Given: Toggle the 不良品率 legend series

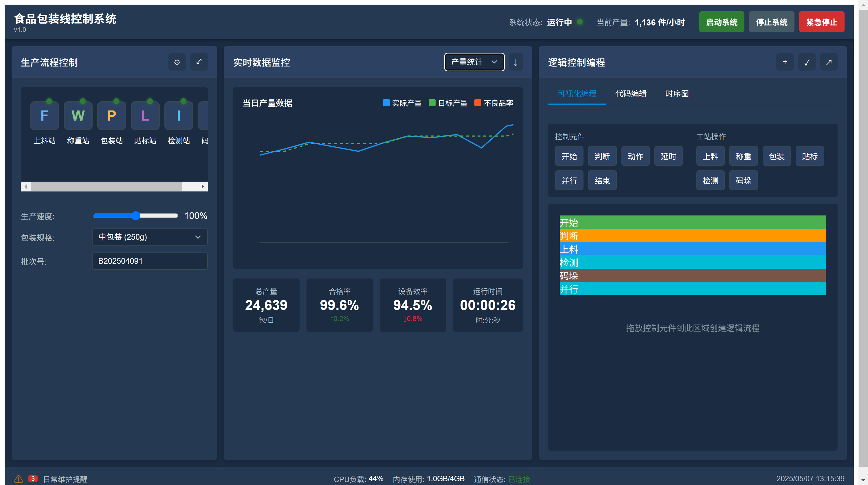Looking at the screenshot, I should point(494,103).
